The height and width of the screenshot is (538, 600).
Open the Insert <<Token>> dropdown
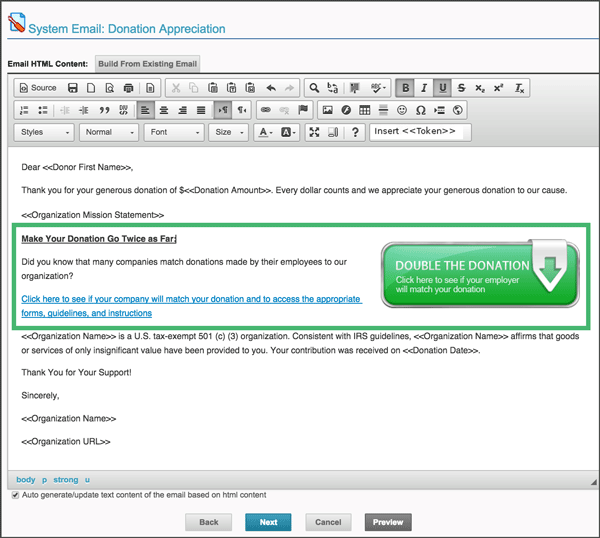click(x=420, y=132)
